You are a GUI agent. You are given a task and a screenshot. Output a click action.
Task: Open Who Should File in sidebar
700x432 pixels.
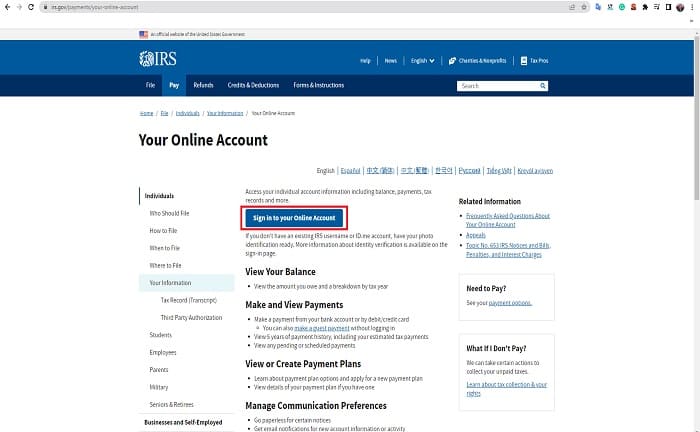169,213
